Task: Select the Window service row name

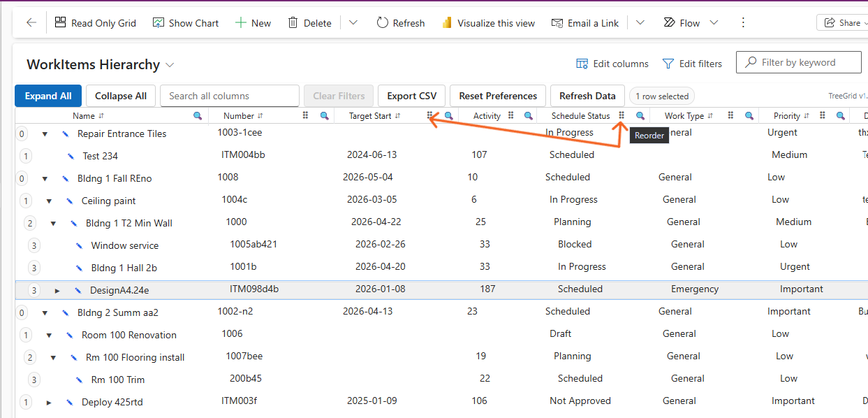Action: pos(125,245)
